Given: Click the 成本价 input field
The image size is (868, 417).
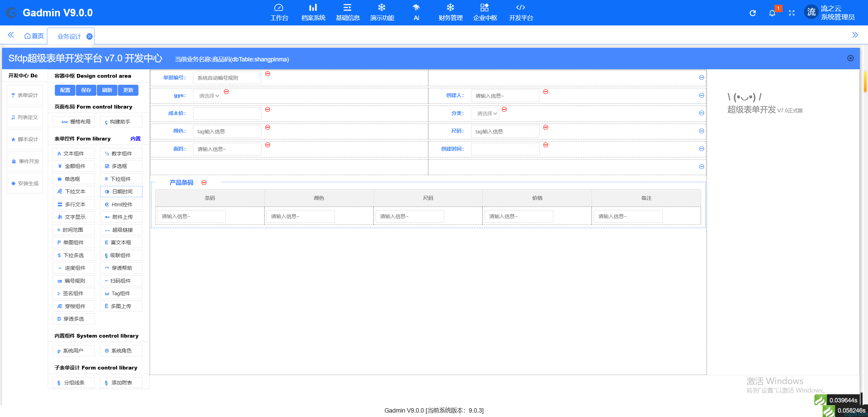Looking at the screenshot, I should point(227,114).
